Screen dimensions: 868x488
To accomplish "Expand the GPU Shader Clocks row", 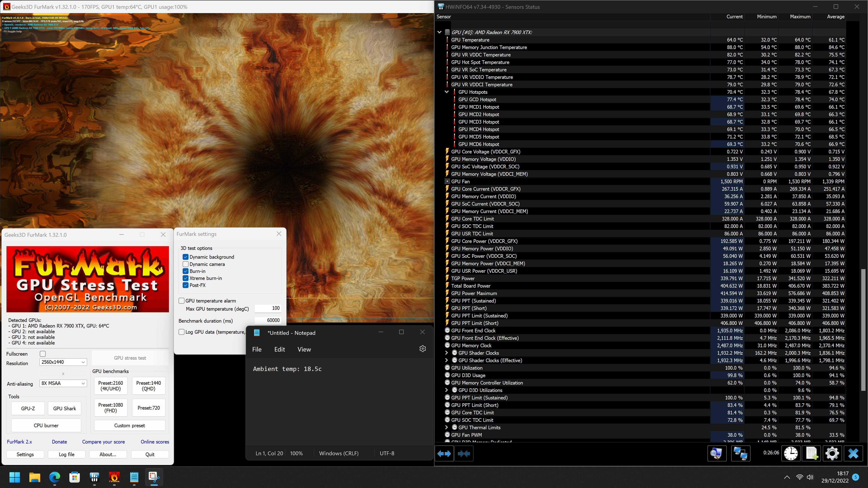I will [x=446, y=353].
